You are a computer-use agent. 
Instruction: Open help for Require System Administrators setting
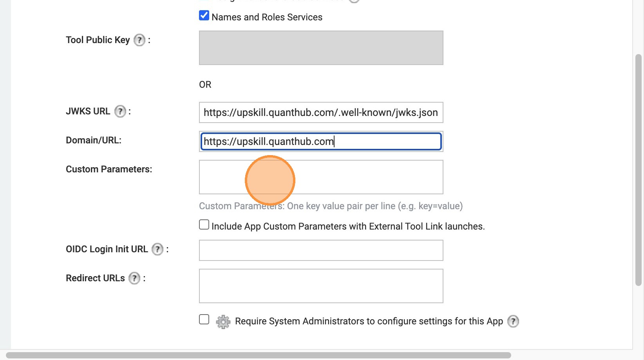513,321
